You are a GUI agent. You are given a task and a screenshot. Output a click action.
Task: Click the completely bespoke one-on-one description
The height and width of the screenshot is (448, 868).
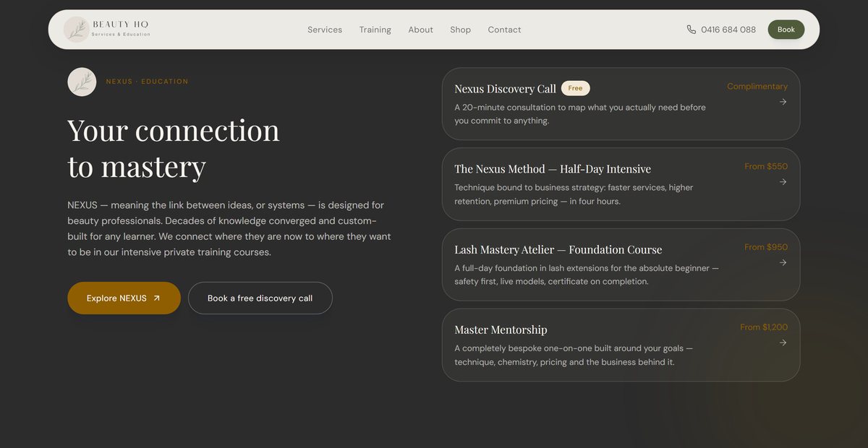[x=574, y=355]
